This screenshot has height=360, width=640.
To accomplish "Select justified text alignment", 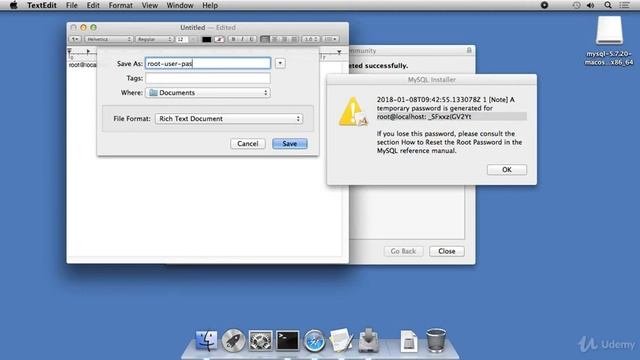I will click(x=294, y=39).
